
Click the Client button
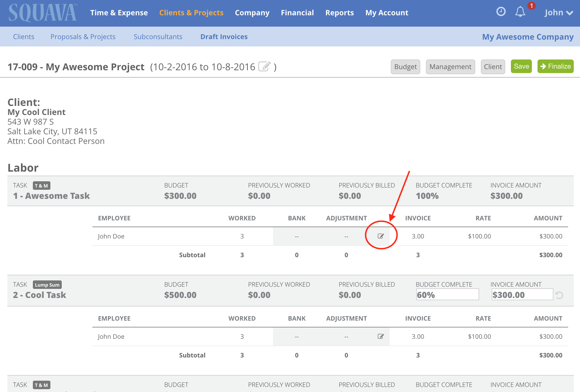pyautogui.click(x=493, y=67)
